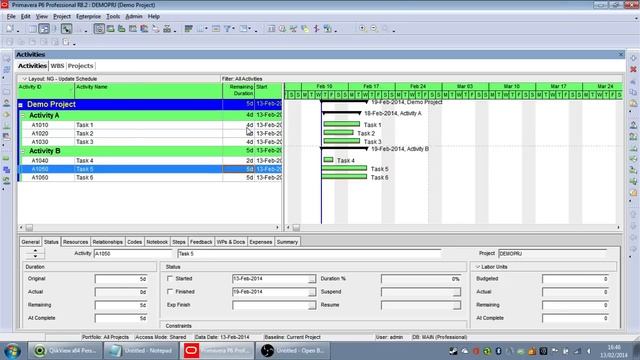
Task: Click the Filter funnel toolbar icon
Action: pyautogui.click(x=227, y=29)
